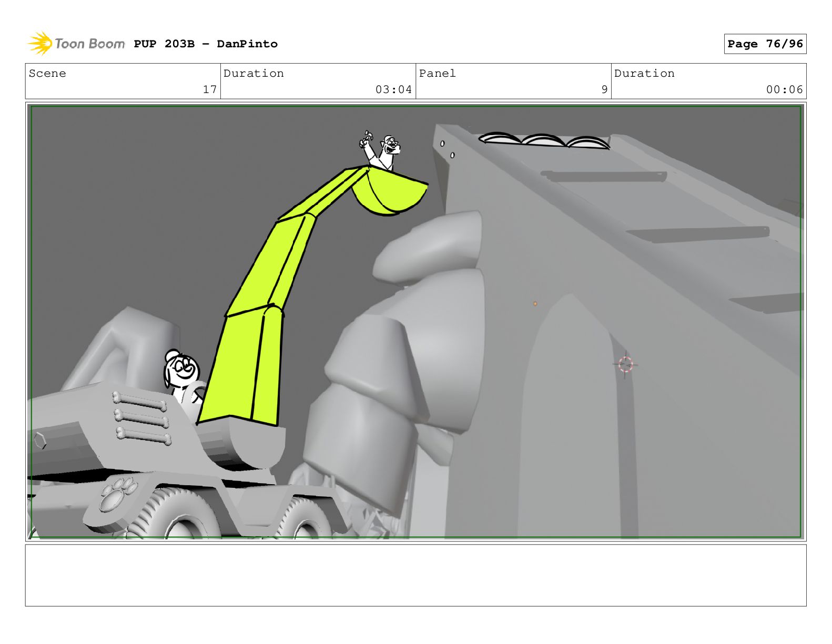Click the title text 'PUP 203B - DanPinto'
Image resolution: width=832 pixels, height=644 pixels.
point(206,44)
